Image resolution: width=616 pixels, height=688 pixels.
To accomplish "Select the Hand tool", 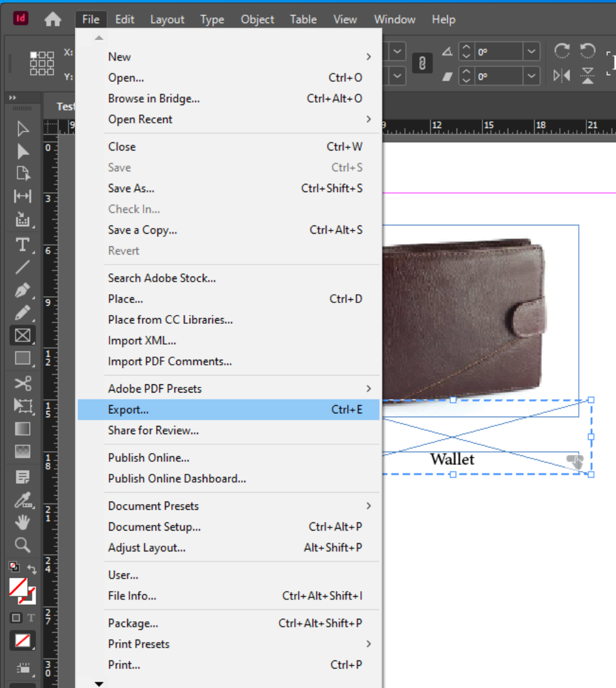I will (23, 522).
